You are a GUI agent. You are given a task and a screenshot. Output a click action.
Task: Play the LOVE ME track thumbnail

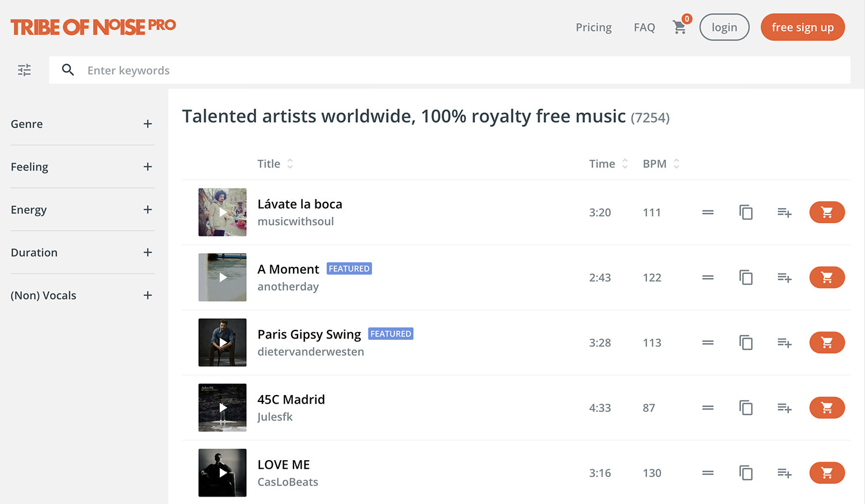[x=222, y=473]
